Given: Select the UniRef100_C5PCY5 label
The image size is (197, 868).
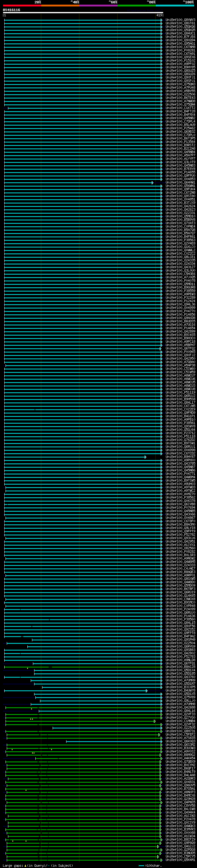Looking at the screenshot, I should pyautogui.click(x=180, y=857).
